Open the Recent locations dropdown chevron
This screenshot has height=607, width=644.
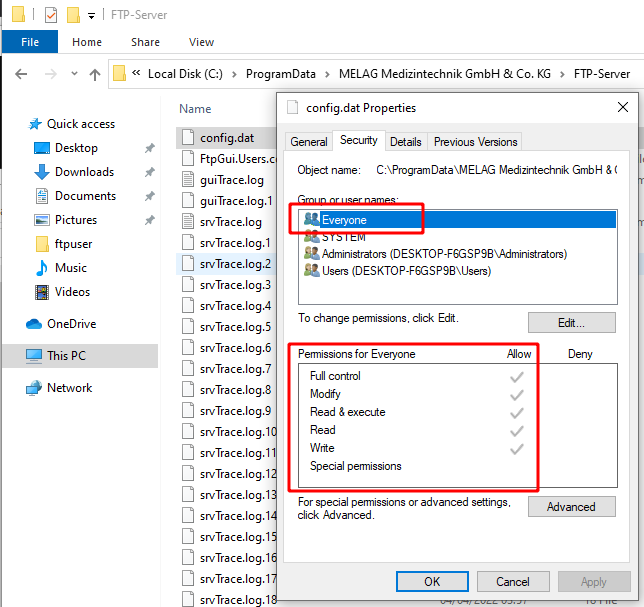[x=74, y=74]
